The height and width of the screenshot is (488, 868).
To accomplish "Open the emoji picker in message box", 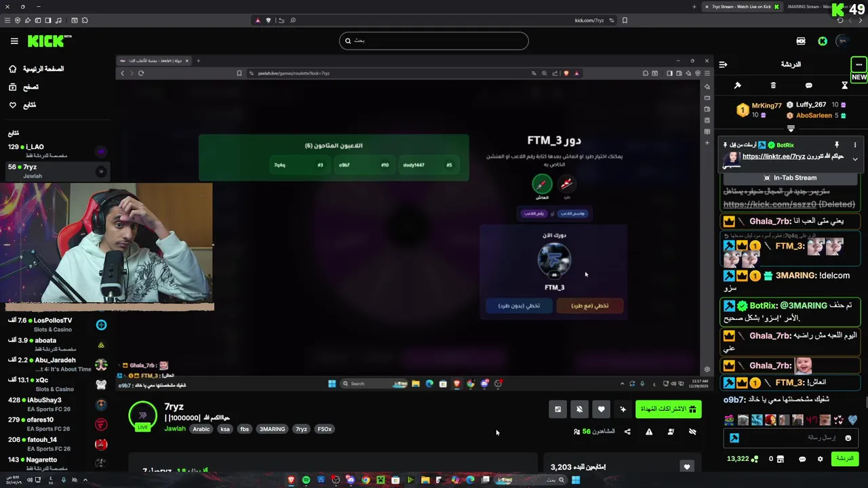I will [x=848, y=438].
